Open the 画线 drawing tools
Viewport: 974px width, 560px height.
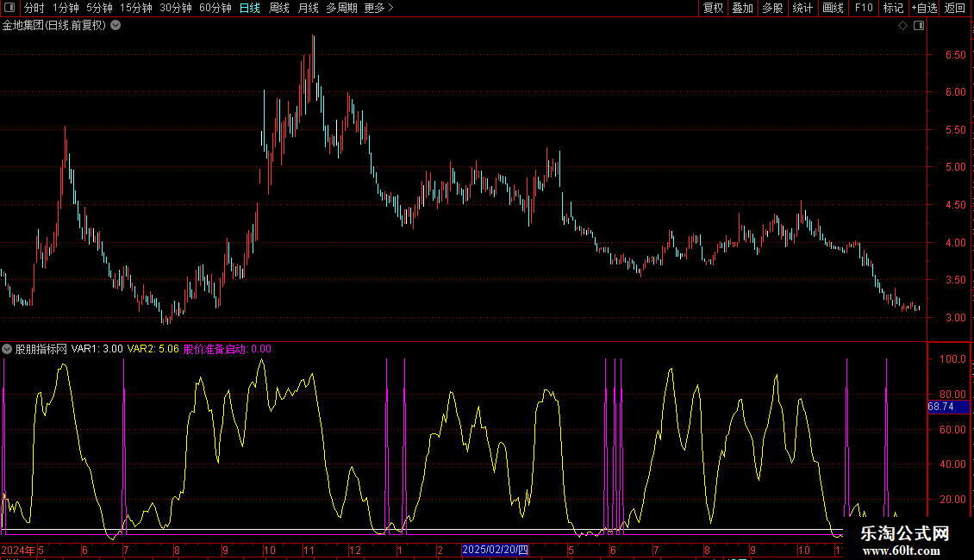tap(833, 8)
